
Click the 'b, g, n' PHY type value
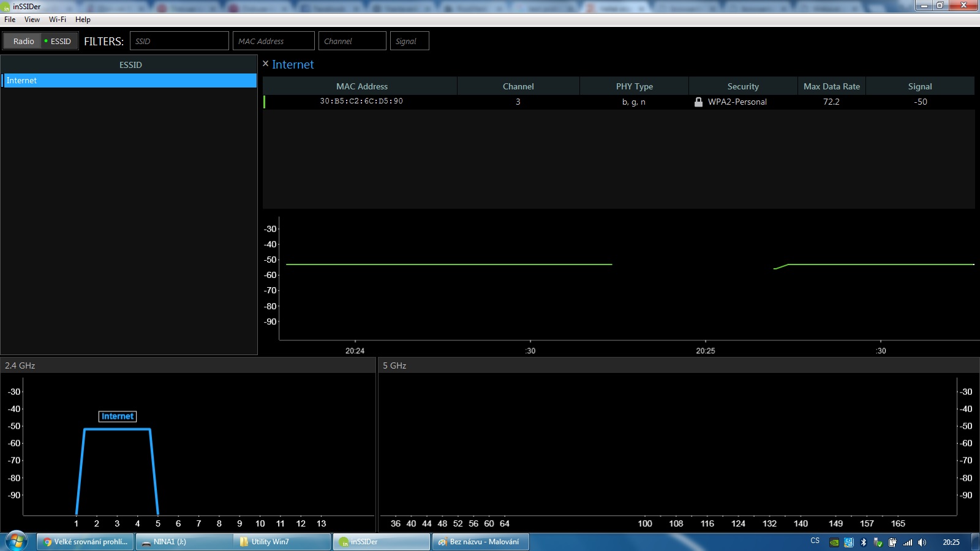634,102
